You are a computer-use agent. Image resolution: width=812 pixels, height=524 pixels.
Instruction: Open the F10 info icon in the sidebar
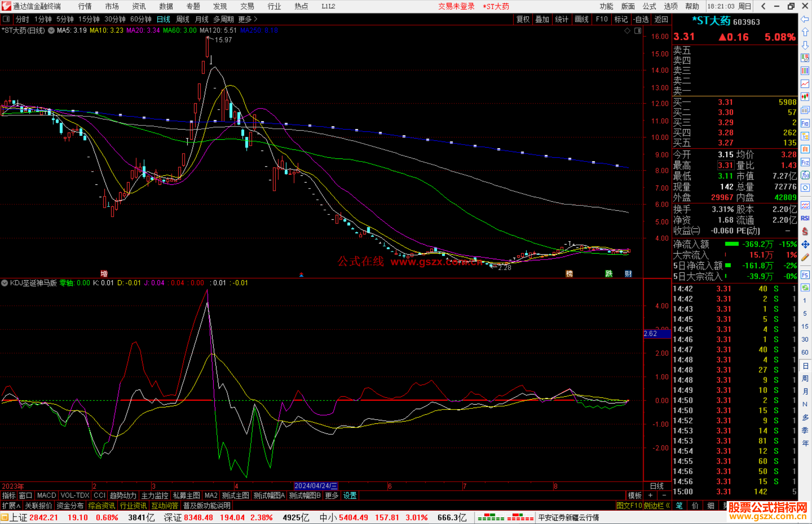point(805,123)
